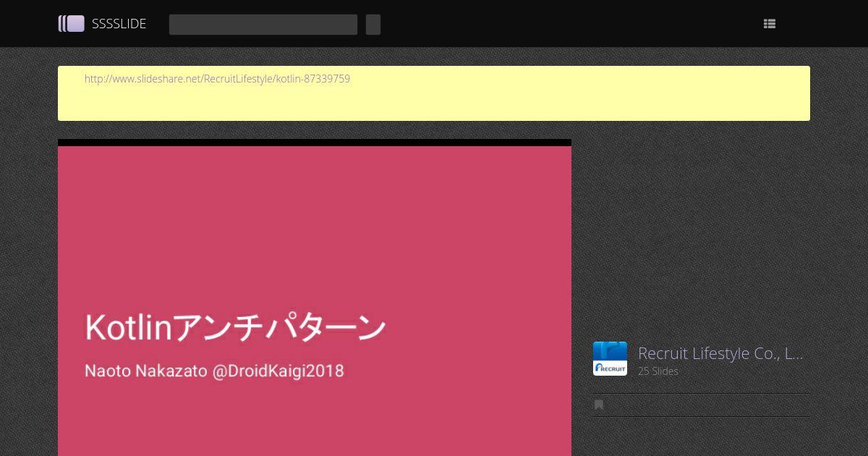The image size is (868, 456).
Task: Click the bookmark icon below the author
Action: 599,405
